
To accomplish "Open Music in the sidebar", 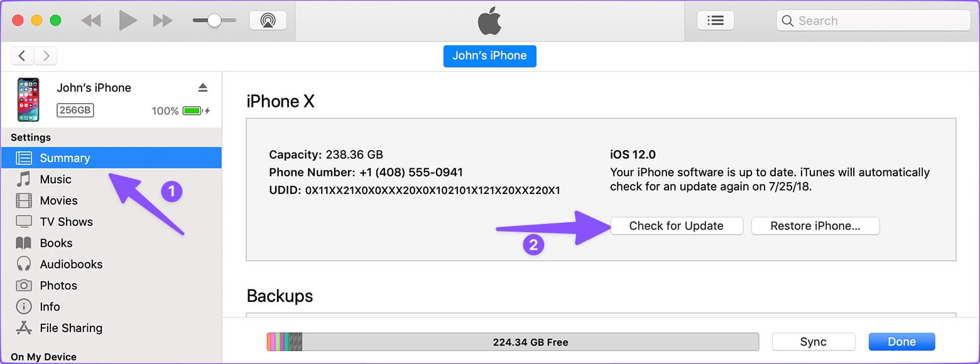I will pos(111,179).
